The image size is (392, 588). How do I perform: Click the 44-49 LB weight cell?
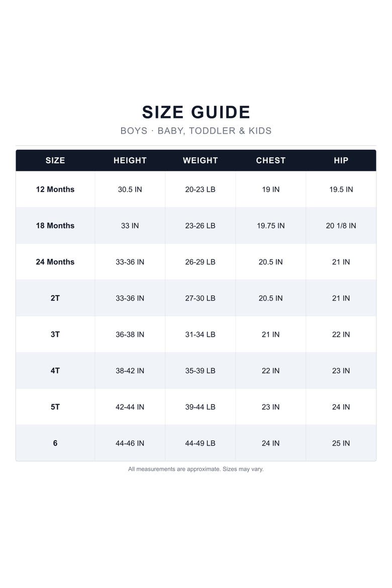(x=201, y=443)
